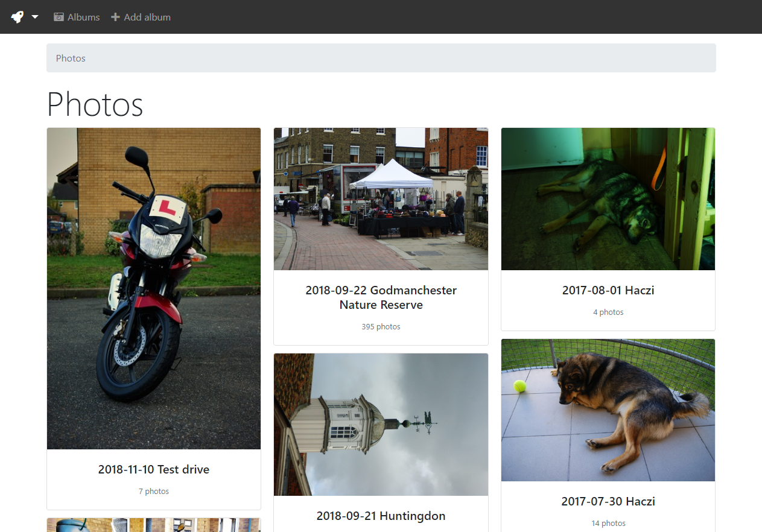Click the camera icon next to Albums
The width and height of the screenshot is (762, 532).
click(59, 17)
